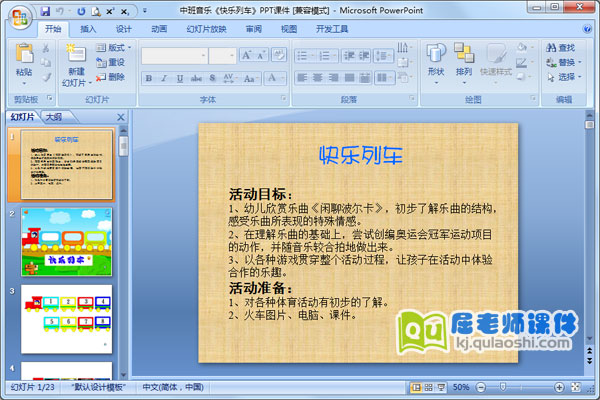The width and height of the screenshot is (600, 400).
Task: Justify the paragraph text
Action: [349, 78]
